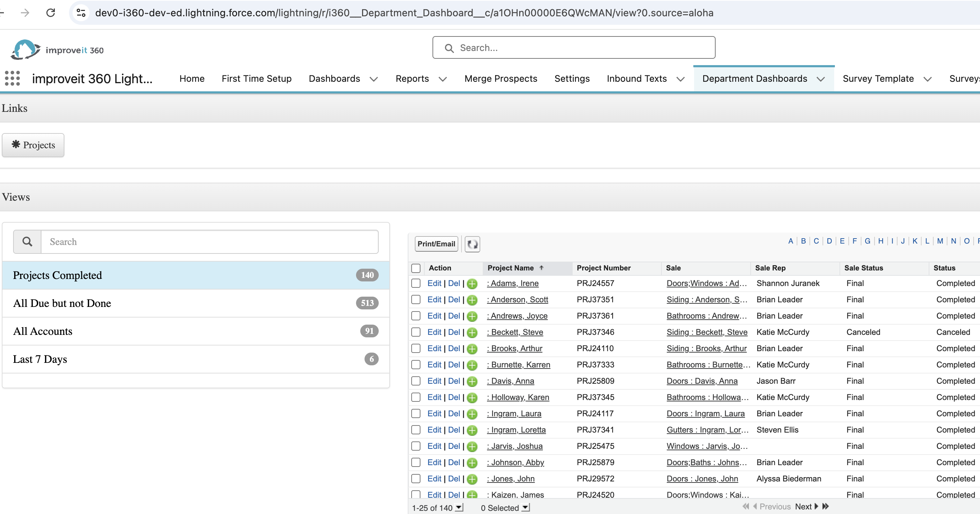Click the green plus icon for Brooks, Arthur

coord(472,348)
